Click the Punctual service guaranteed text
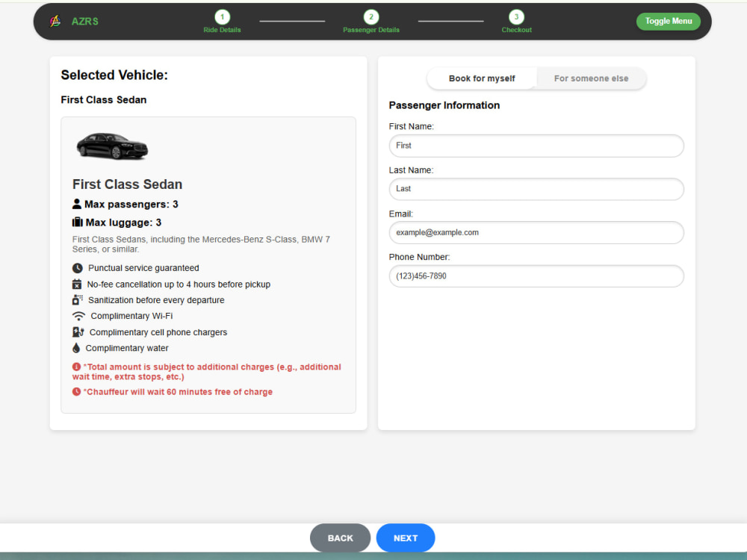 [143, 268]
